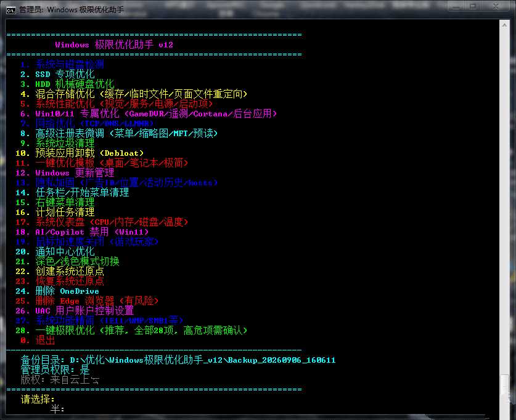516x420 pixels.
Task: Click the window title '管理员: Windows 极限优化助手'
Action: (x=72, y=10)
